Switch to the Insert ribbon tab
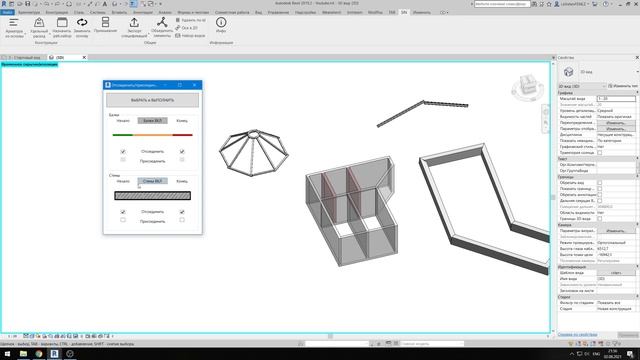Viewport: 640px width, 360px height. (119, 13)
